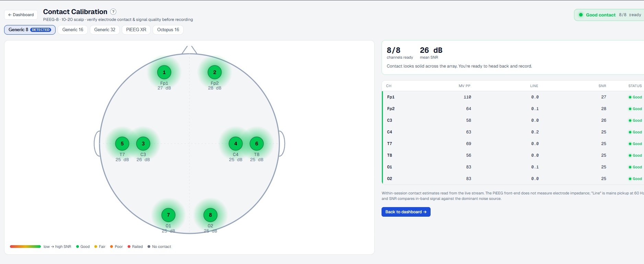Switch to the Generic 8 device tab
The height and width of the screenshot is (264, 644).
click(30, 30)
